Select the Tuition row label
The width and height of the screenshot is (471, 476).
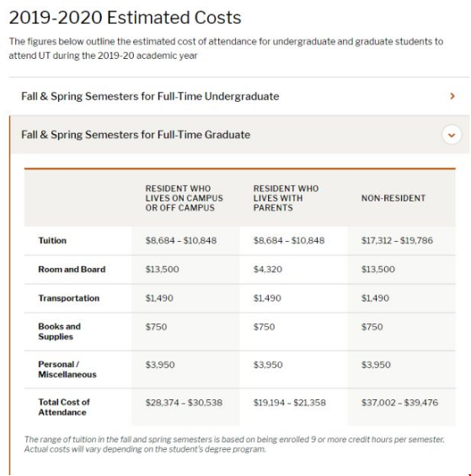[x=52, y=240]
